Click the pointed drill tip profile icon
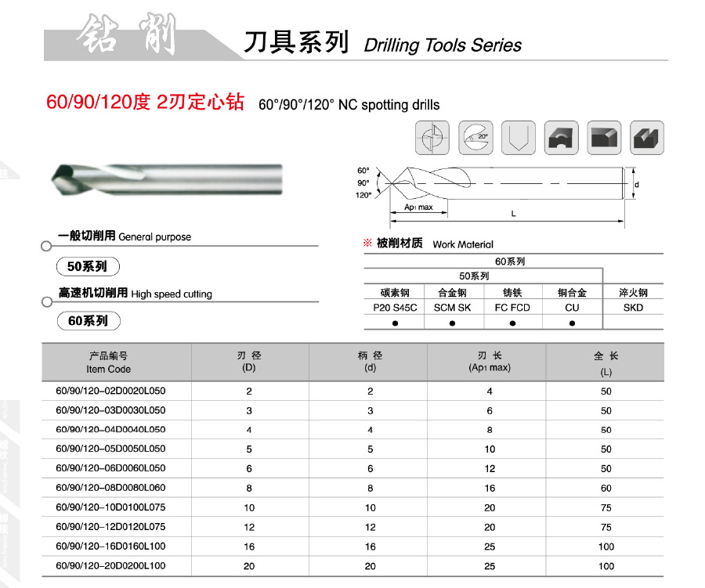 click(518, 139)
